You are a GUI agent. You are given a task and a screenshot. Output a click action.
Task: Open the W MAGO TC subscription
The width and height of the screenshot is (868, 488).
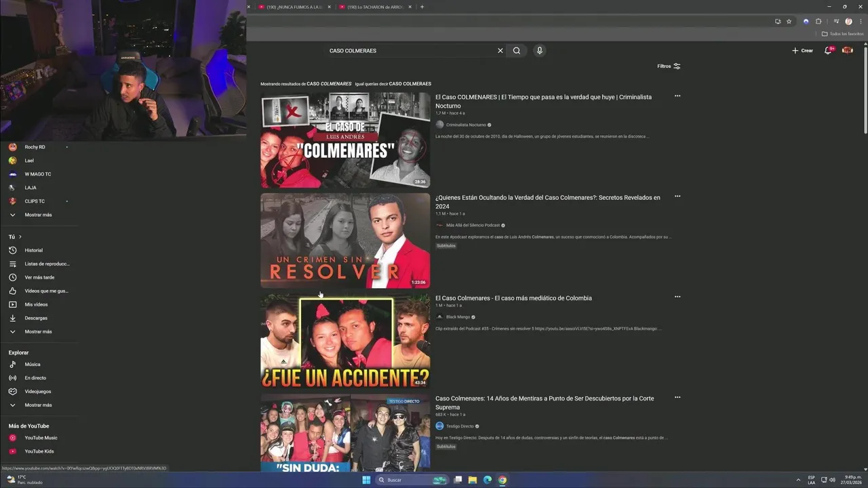click(x=38, y=174)
